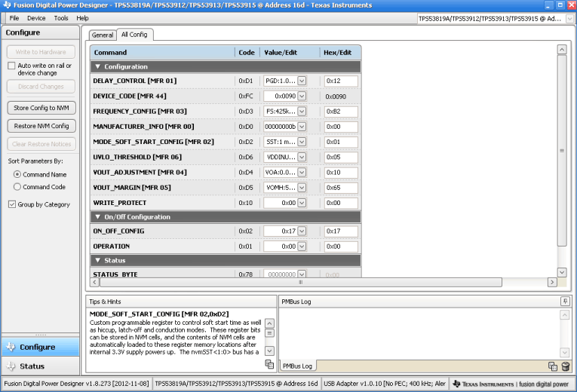Open the File menu

[14, 18]
